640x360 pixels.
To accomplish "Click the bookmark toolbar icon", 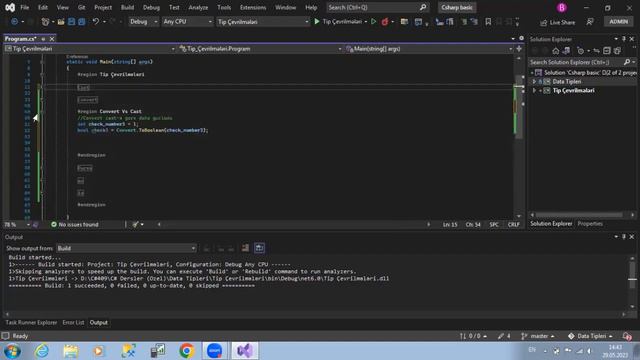I will point(488,22).
